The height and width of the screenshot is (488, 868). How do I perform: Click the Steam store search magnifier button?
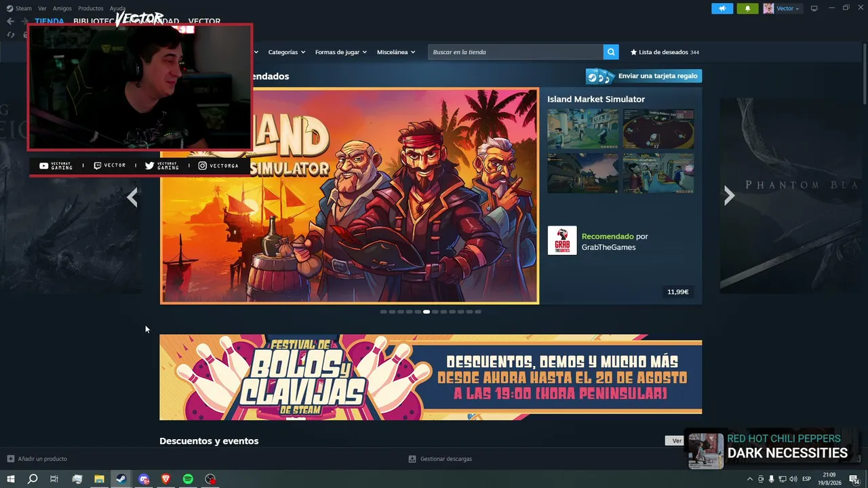[x=611, y=52]
